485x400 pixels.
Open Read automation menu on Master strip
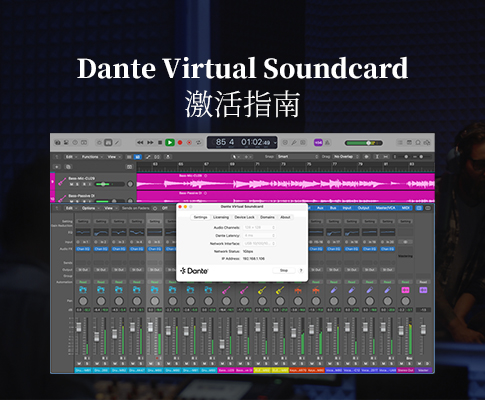tap(423, 282)
